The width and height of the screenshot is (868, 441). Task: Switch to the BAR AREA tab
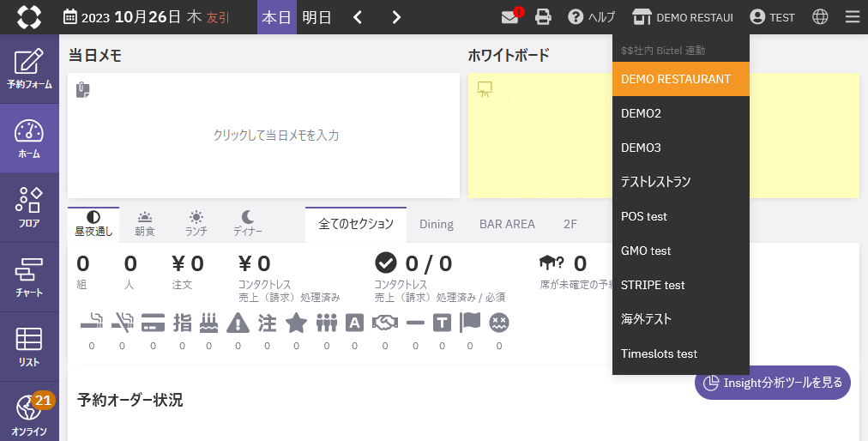click(x=507, y=224)
